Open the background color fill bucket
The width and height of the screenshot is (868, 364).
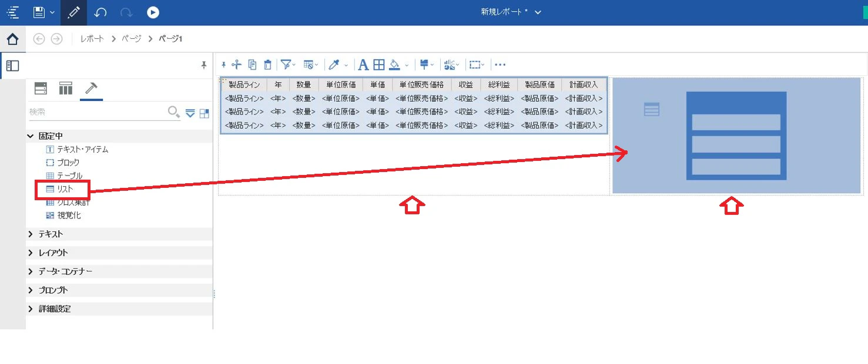click(396, 65)
